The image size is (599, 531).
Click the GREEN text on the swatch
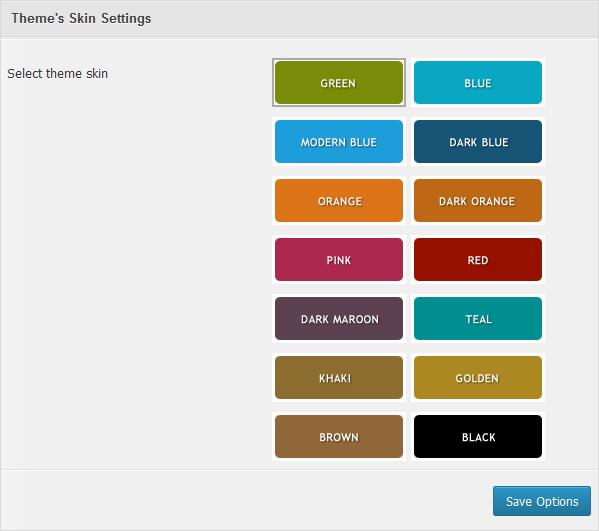click(338, 83)
